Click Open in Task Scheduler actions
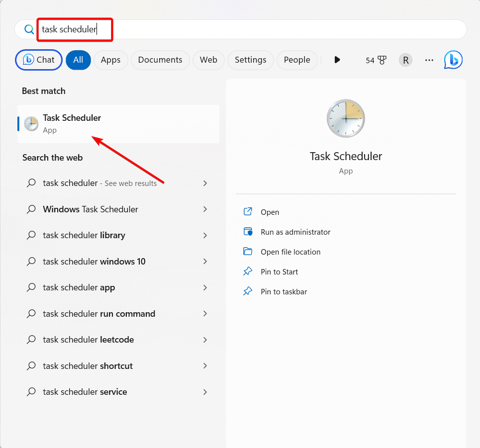 point(270,212)
